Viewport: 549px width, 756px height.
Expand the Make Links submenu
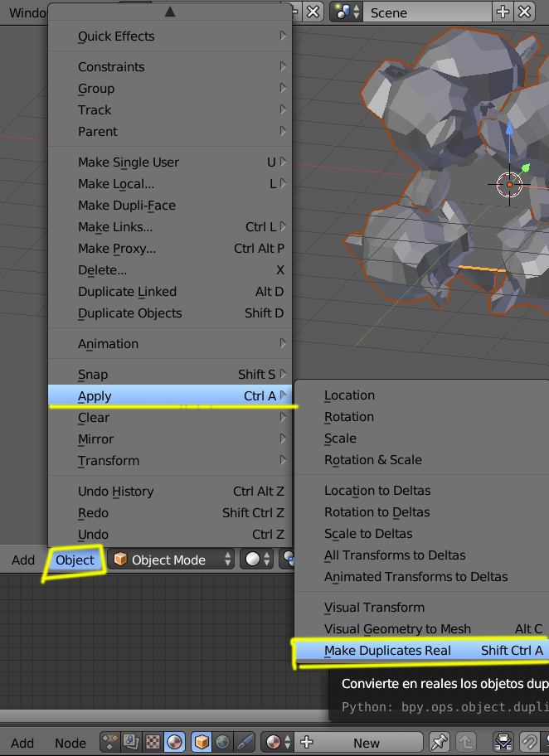click(x=170, y=226)
